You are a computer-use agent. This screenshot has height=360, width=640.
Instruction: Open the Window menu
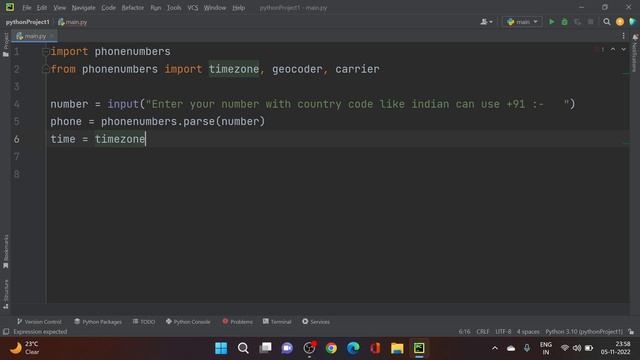tap(215, 8)
